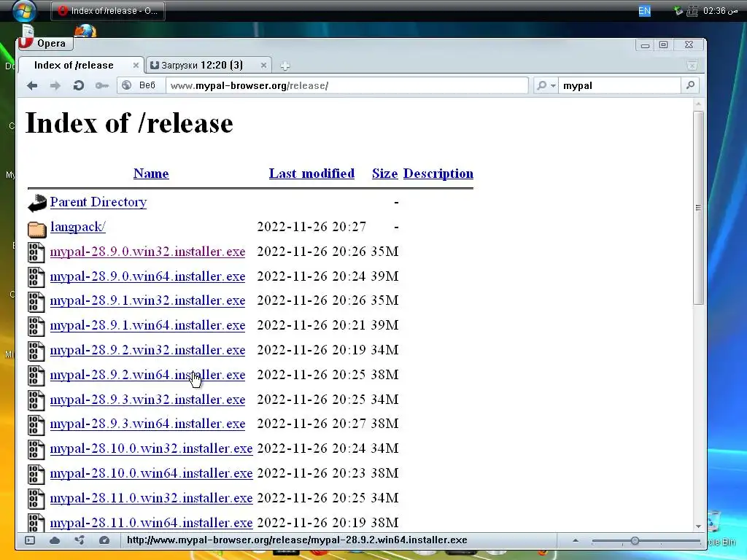
Task: Close the Загрузки tab
Action: (x=263, y=65)
